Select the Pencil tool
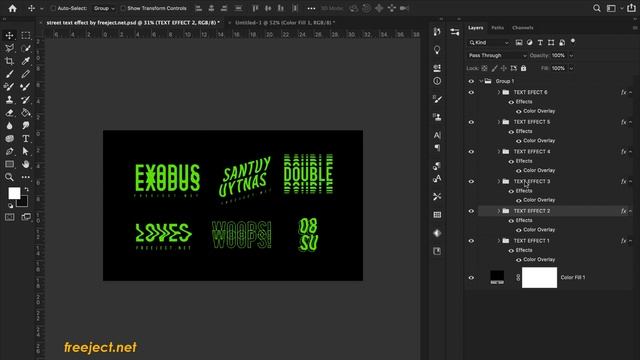The height and width of the screenshot is (360, 640). coord(26,74)
